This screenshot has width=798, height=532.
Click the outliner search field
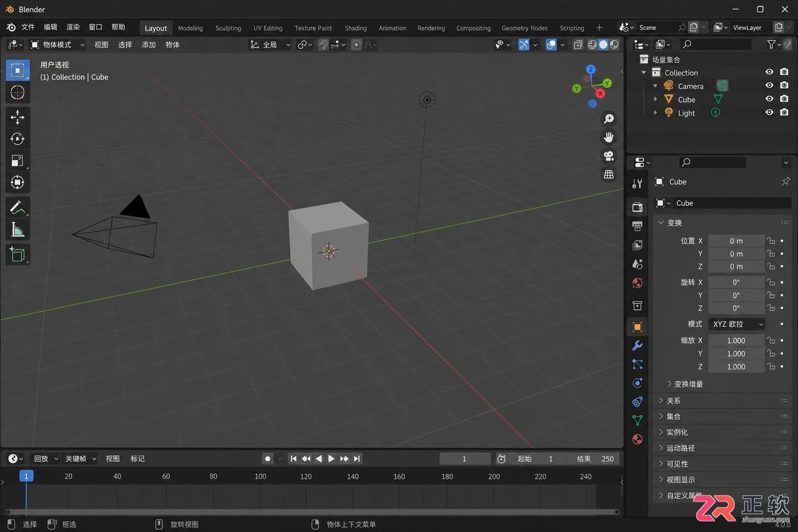pyautogui.click(x=715, y=44)
